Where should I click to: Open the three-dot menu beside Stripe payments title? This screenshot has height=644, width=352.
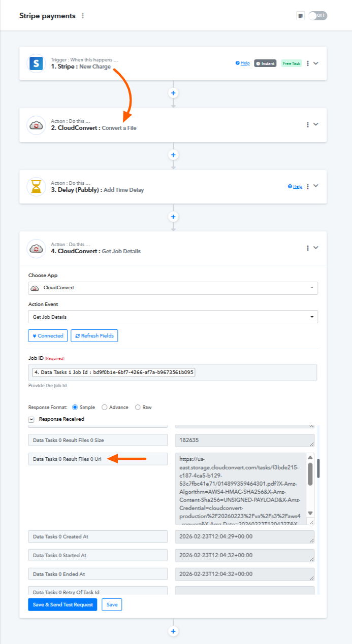[83, 16]
